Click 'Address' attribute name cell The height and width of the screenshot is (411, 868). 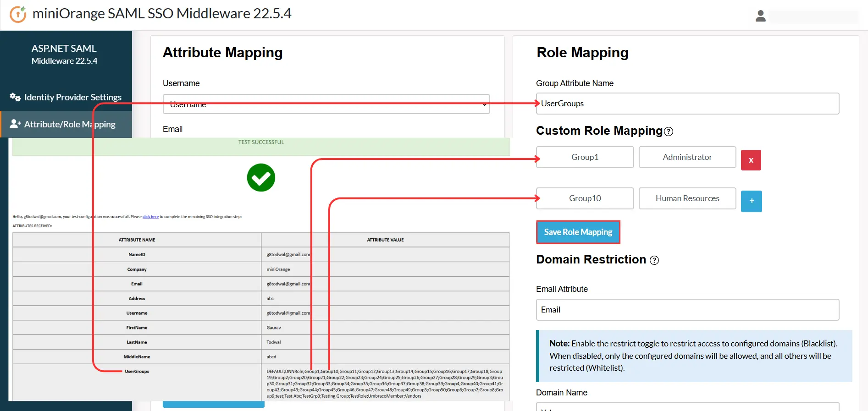pos(137,298)
